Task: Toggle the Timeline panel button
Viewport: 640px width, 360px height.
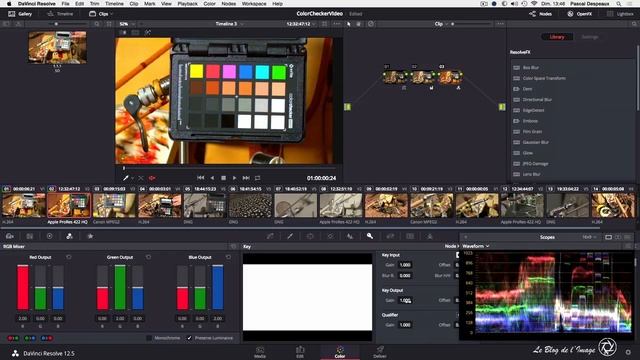Action: click(x=60, y=14)
